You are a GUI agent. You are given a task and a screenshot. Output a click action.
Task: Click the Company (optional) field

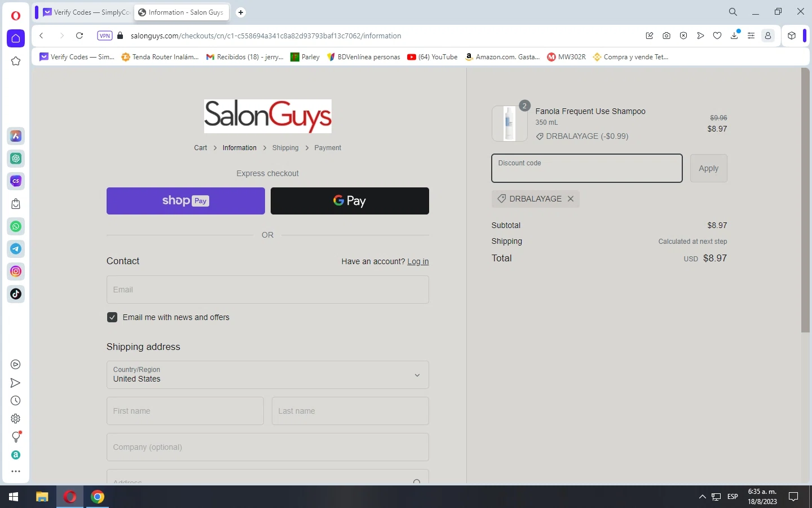click(268, 447)
